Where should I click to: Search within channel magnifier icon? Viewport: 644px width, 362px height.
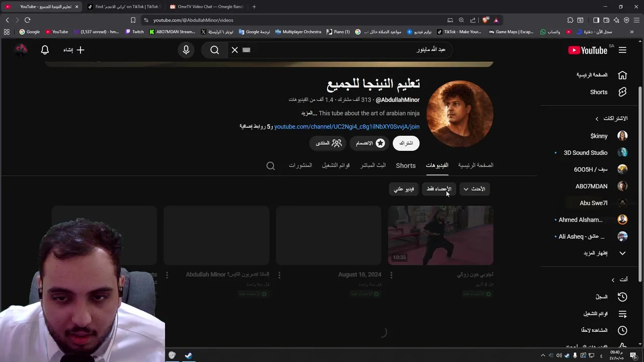(271, 166)
